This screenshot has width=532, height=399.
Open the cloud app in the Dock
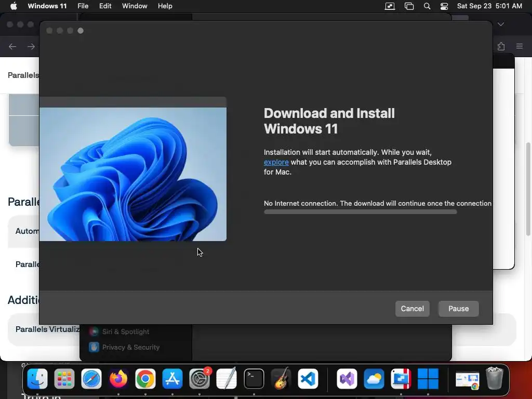[374, 379]
